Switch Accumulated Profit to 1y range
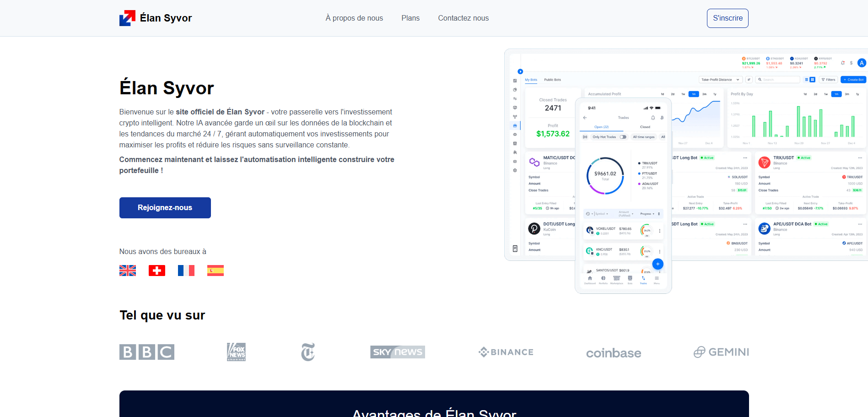868x417 pixels. pyautogui.click(x=715, y=94)
